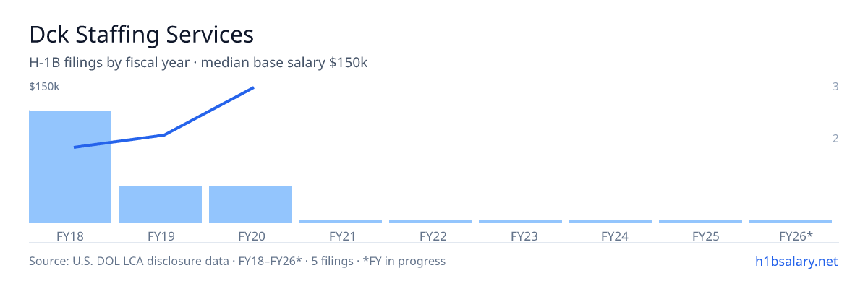Click the $150k axis label

(x=44, y=87)
